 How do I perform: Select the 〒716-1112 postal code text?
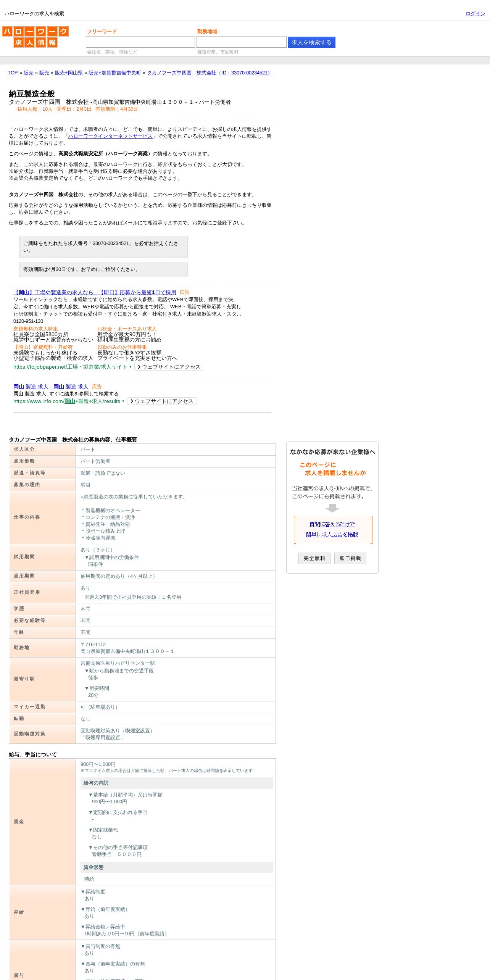click(93, 645)
